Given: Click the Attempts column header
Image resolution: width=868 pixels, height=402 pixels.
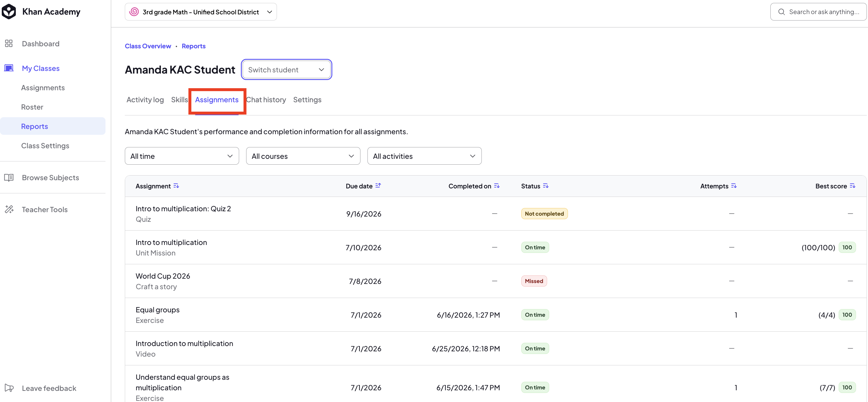Looking at the screenshot, I should pyautogui.click(x=714, y=186).
